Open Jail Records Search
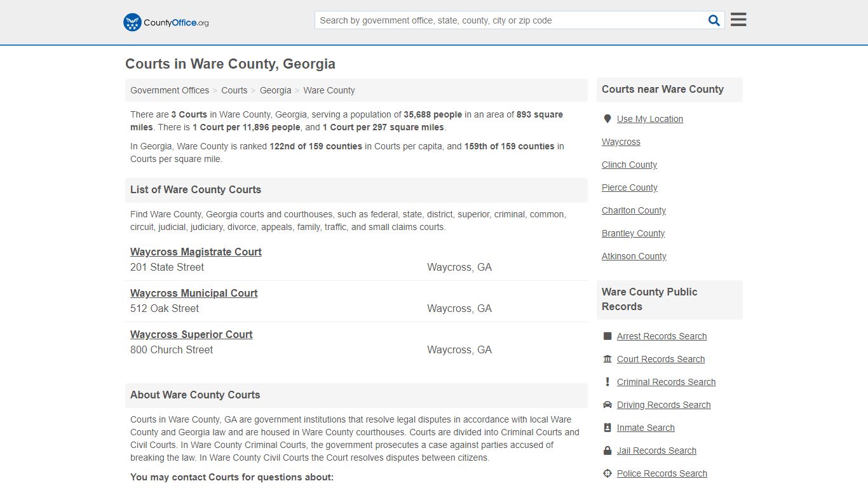 [656, 451]
